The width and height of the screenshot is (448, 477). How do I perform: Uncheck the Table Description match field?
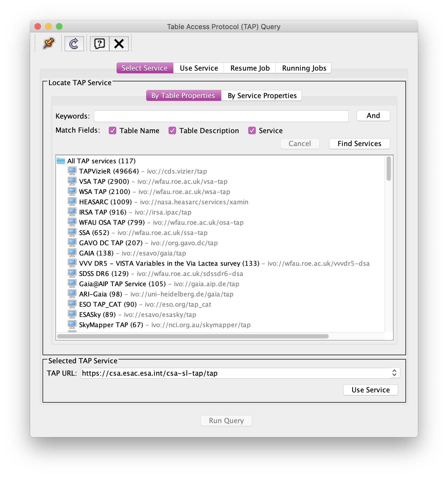[x=172, y=131]
